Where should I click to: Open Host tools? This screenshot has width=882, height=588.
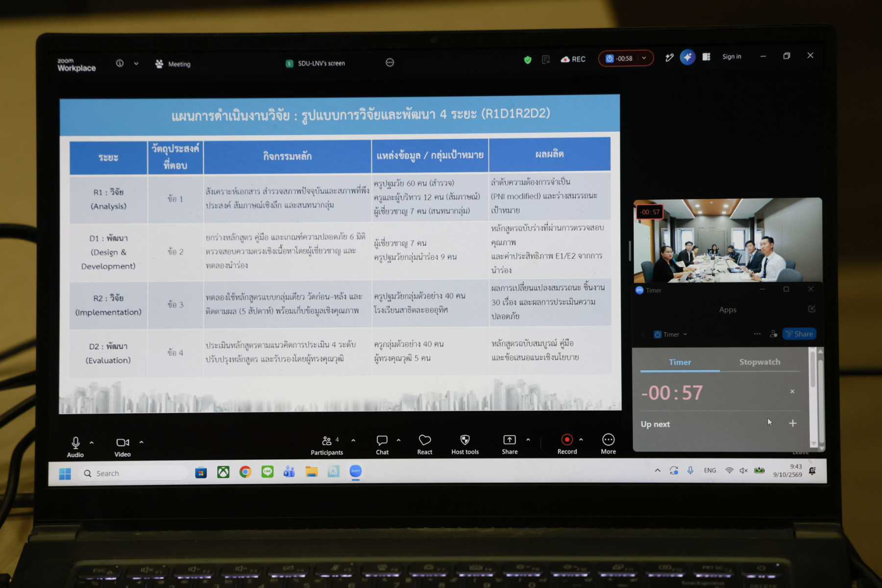coord(465,445)
